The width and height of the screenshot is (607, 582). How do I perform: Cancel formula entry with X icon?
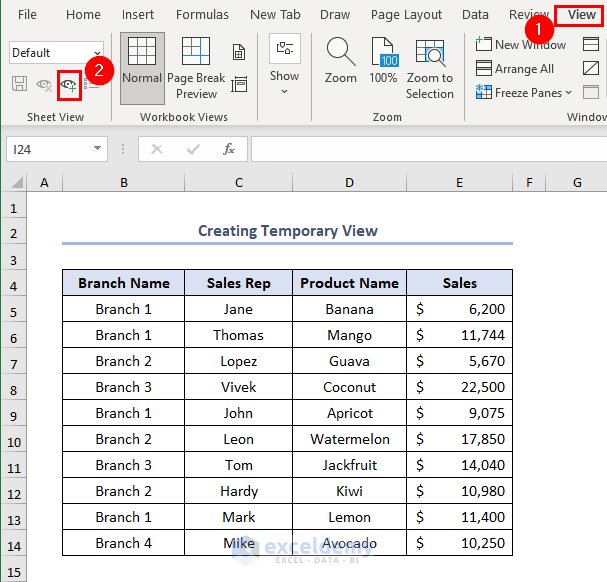point(157,149)
